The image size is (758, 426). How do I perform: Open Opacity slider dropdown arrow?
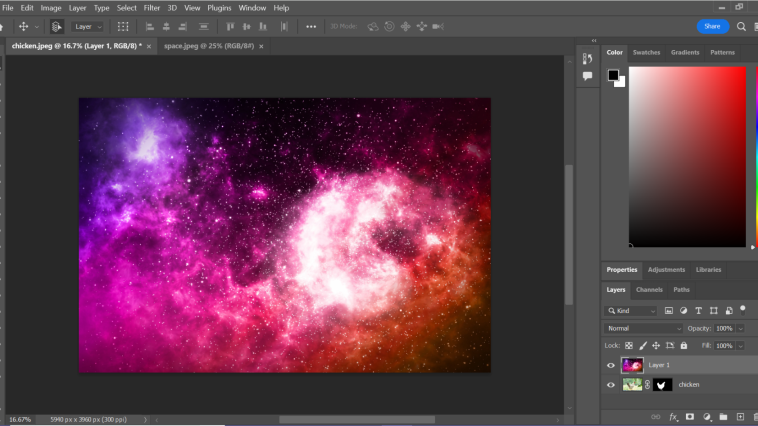click(x=740, y=329)
